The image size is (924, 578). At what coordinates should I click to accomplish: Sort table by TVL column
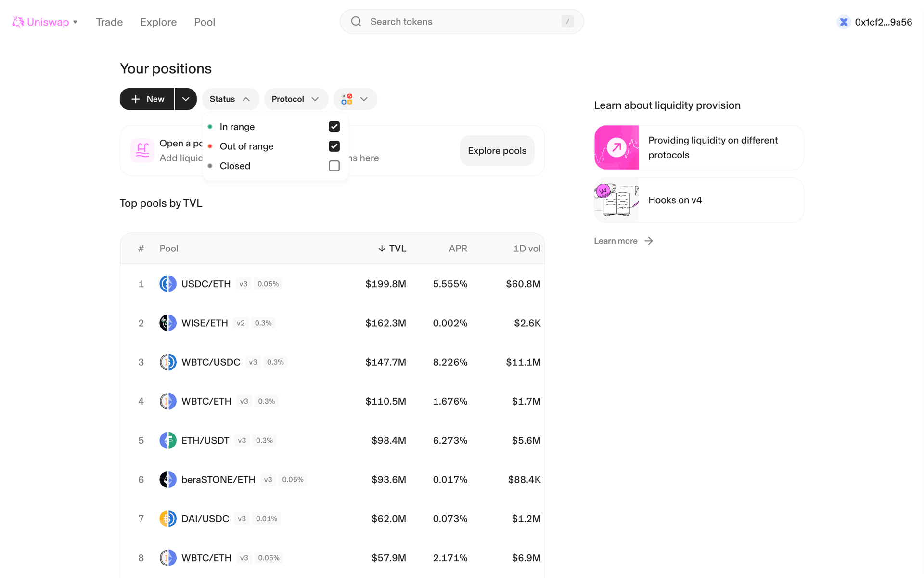pos(392,249)
